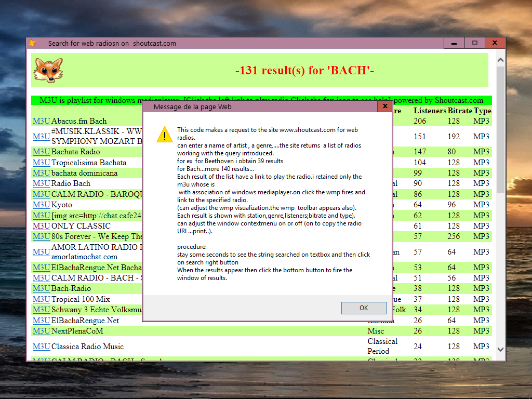Open the M3U link for AMOR LATINO RADIO

[x=42, y=252]
